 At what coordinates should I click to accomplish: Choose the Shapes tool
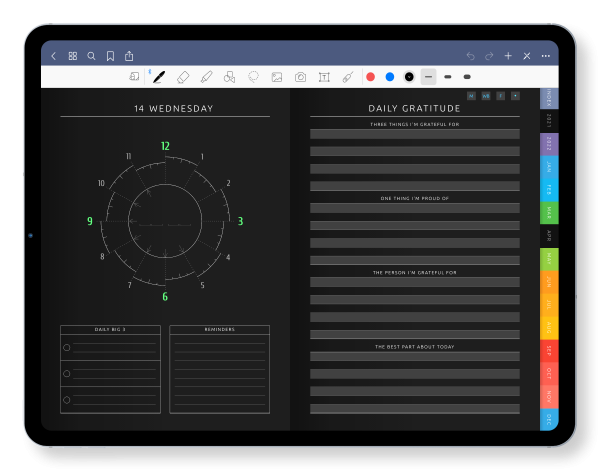click(x=230, y=77)
